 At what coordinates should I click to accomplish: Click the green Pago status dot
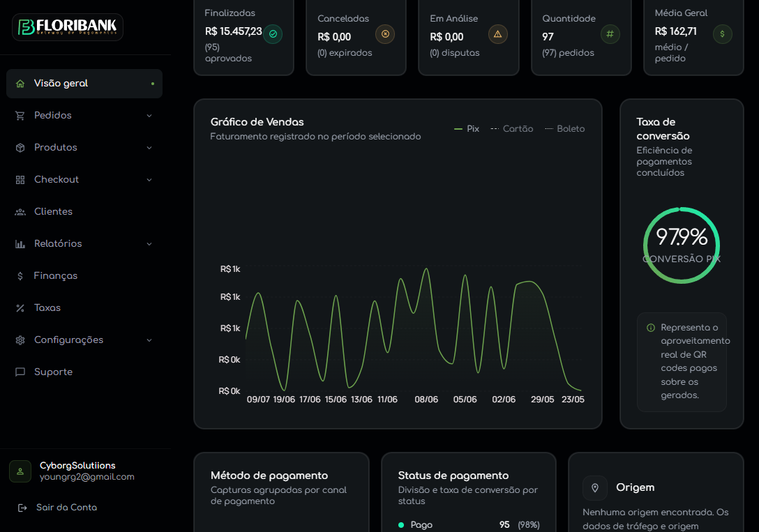click(401, 525)
